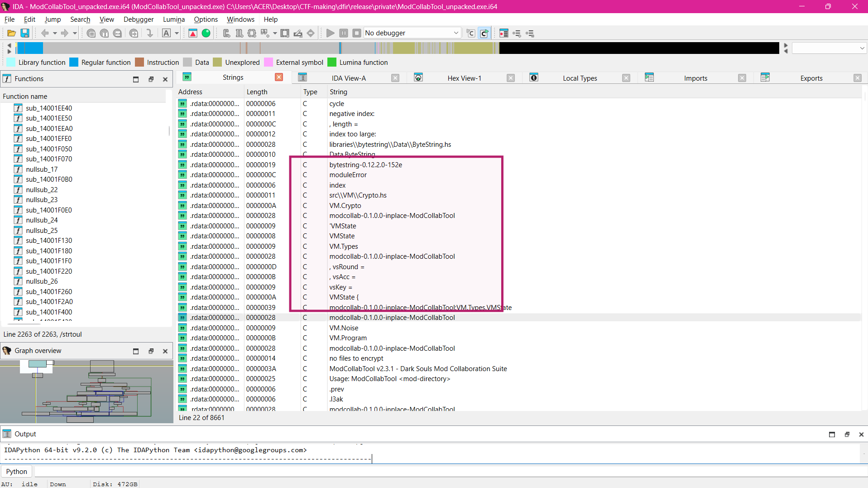Maximize the Output panel
868x488 pixels.
coord(832,435)
